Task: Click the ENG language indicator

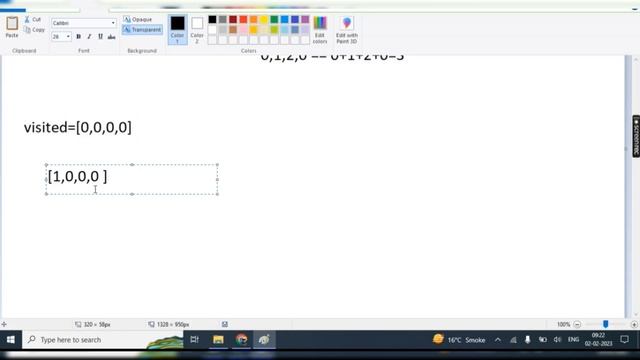Action: 573,340
